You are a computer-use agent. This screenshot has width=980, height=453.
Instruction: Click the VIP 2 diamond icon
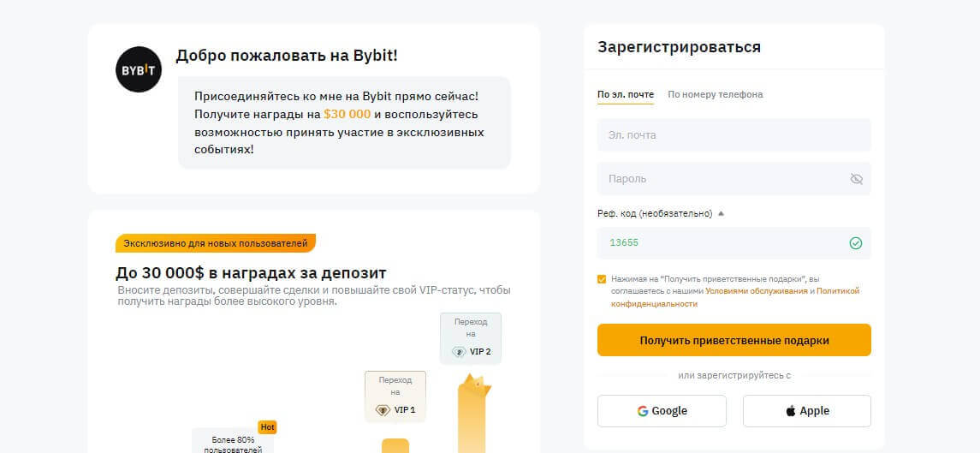(459, 352)
